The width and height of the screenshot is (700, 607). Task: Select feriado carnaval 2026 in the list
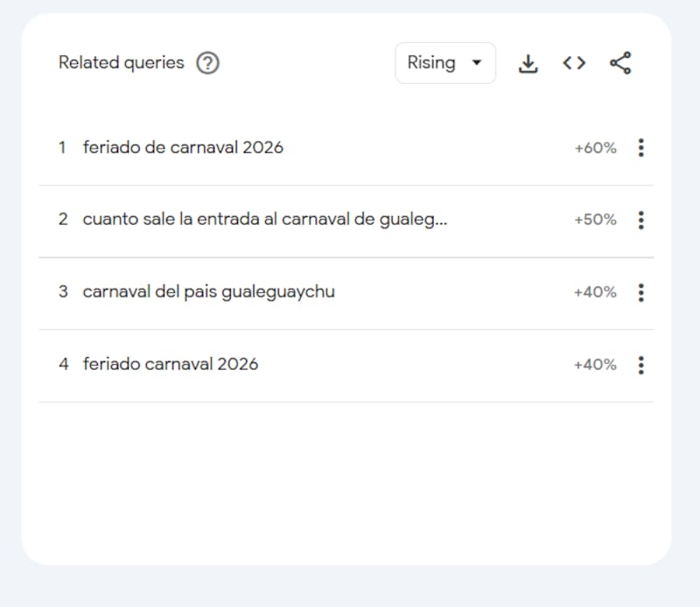coord(170,364)
